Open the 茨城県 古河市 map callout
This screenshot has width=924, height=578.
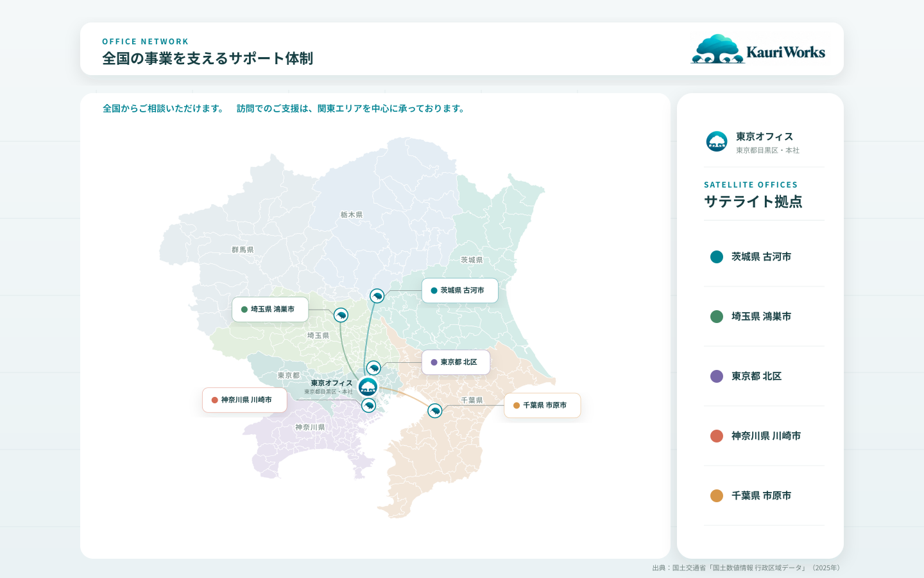click(459, 290)
